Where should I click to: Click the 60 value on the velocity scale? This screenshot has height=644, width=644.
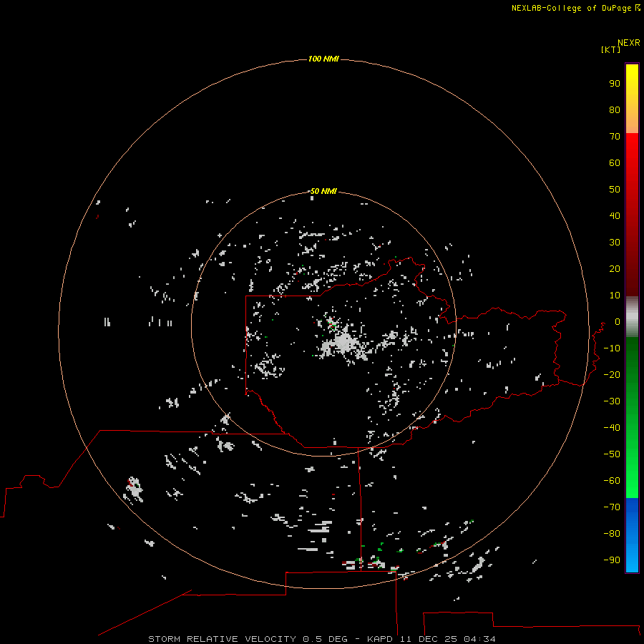click(615, 163)
